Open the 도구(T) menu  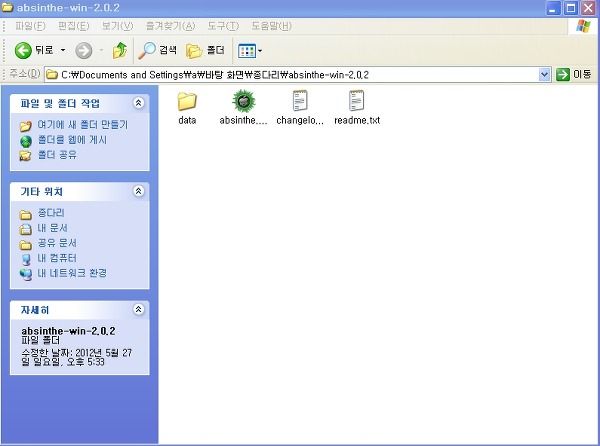pyautogui.click(x=223, y=26)
